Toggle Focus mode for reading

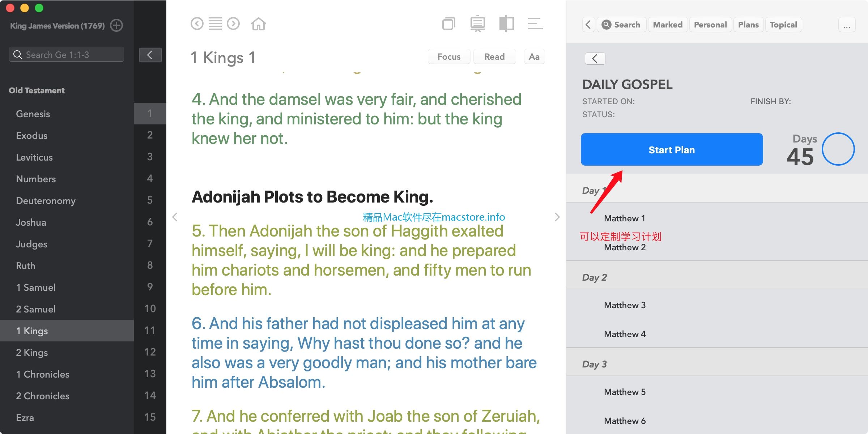[448, 57]
